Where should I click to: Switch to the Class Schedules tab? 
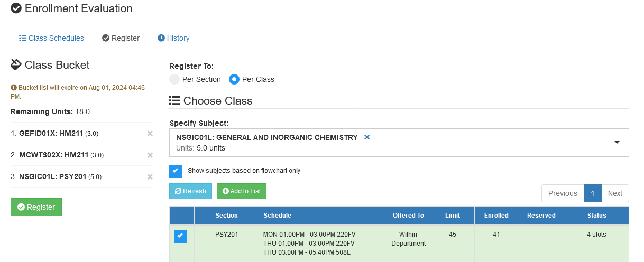pos(51,38)
